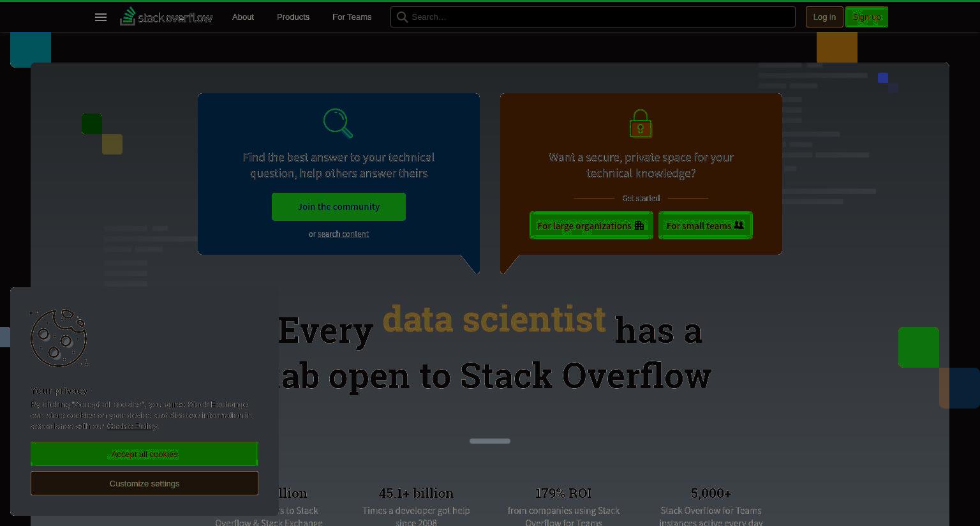Click the Log in button
Viewport: 980px width, 526px height.
tap(824, 17)
